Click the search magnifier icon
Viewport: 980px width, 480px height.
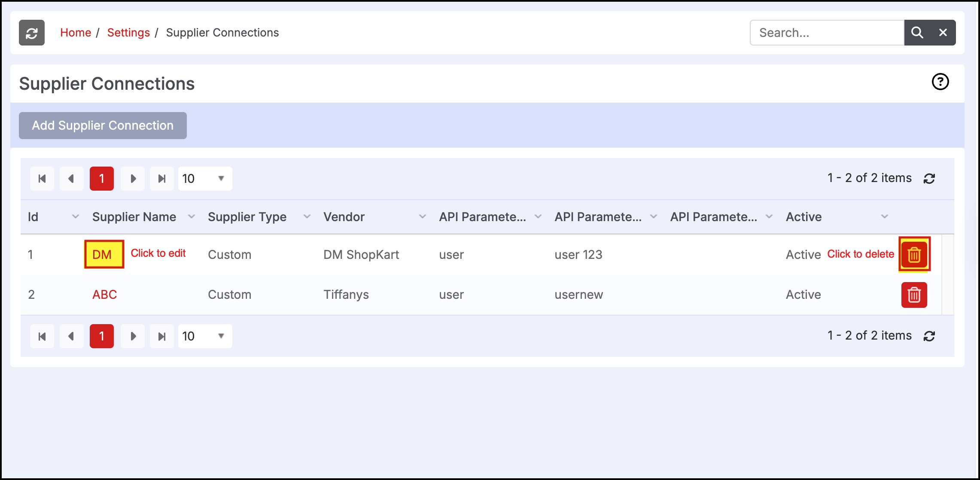917,33
